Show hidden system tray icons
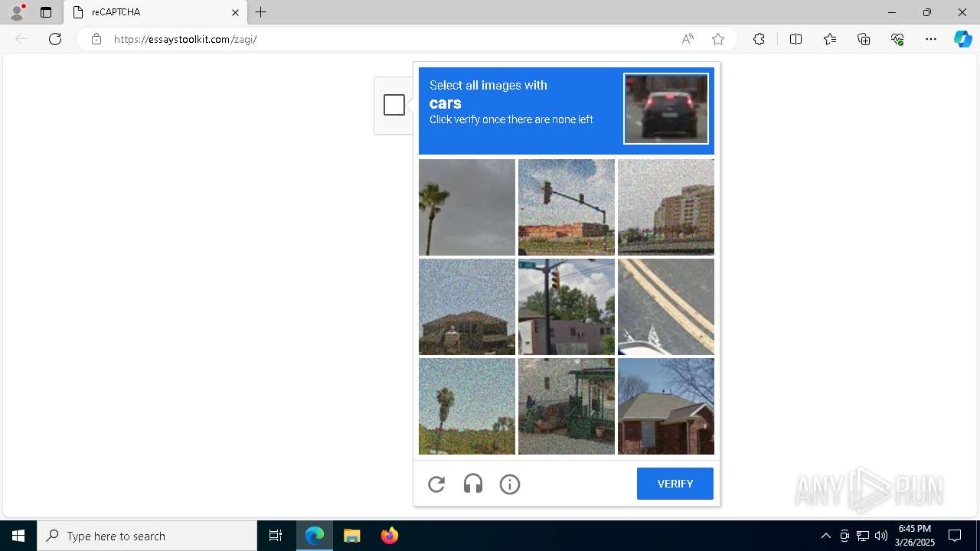 coord(825,536)
